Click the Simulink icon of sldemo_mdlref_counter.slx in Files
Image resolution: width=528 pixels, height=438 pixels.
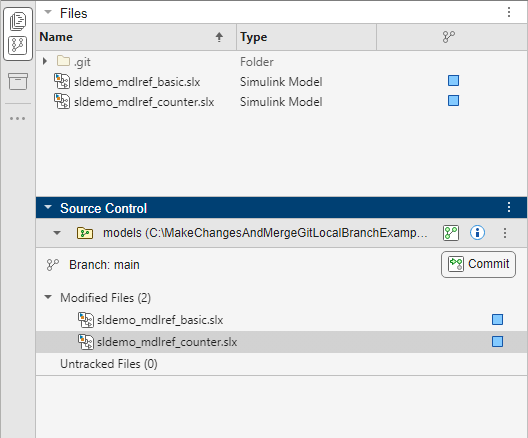pos(62,101)
